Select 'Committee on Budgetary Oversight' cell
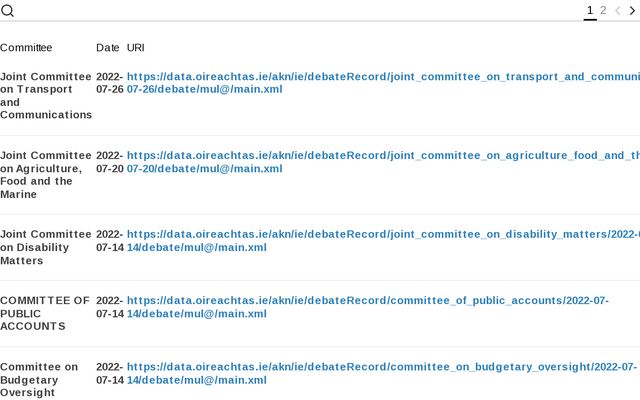The height and width of the screenshot is (400, 640). click(x=39, y=380)
